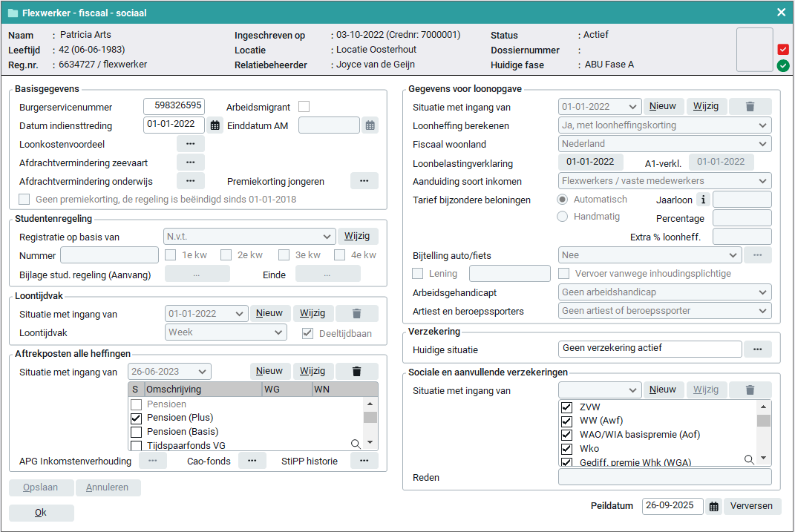Click the Jaarloon info icon
This screenshot has height=532, width=795.
click(703, 200)
